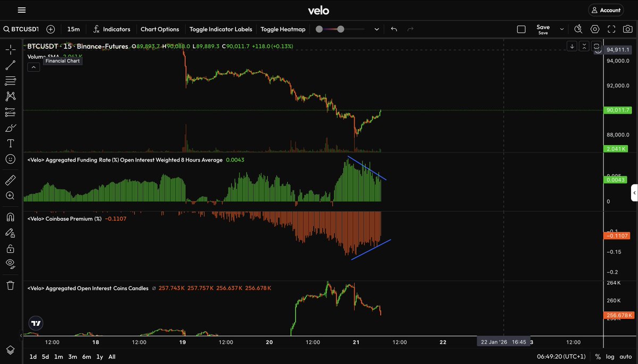The width and height of the screenshot is (638, 364).
Task: Select the trend line drawing tool
Action: pos(10,65)
